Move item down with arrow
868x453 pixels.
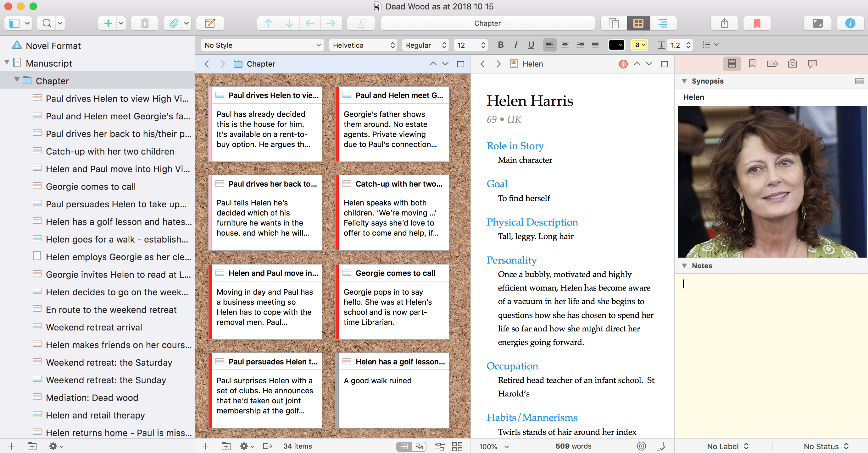[289, 23]
